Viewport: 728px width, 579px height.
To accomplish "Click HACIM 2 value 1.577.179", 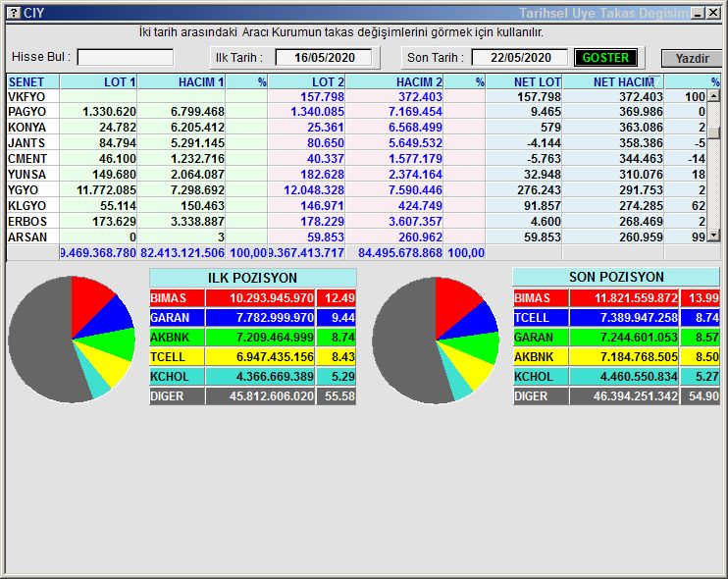I will coord(416,159).
